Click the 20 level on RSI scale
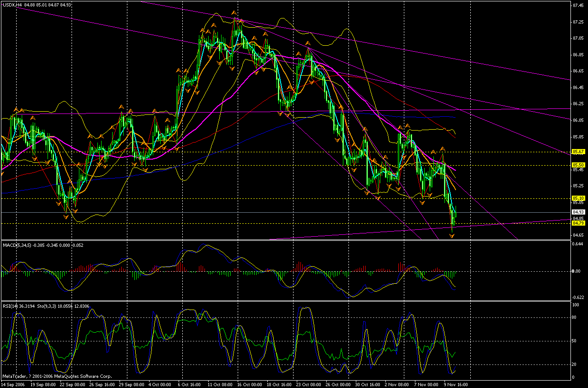Viewport: 588px width, 388px height. click(x=575, y=364)
